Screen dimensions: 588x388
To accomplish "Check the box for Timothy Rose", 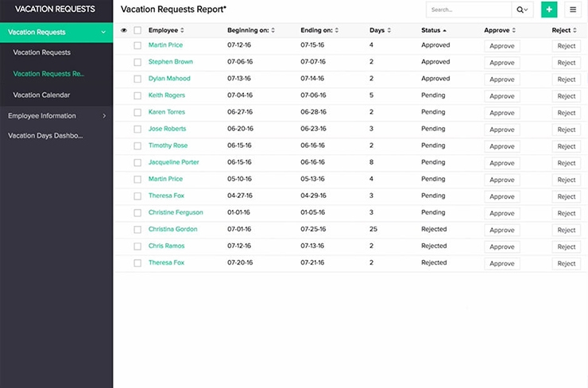I will click(x=137, y=146).
